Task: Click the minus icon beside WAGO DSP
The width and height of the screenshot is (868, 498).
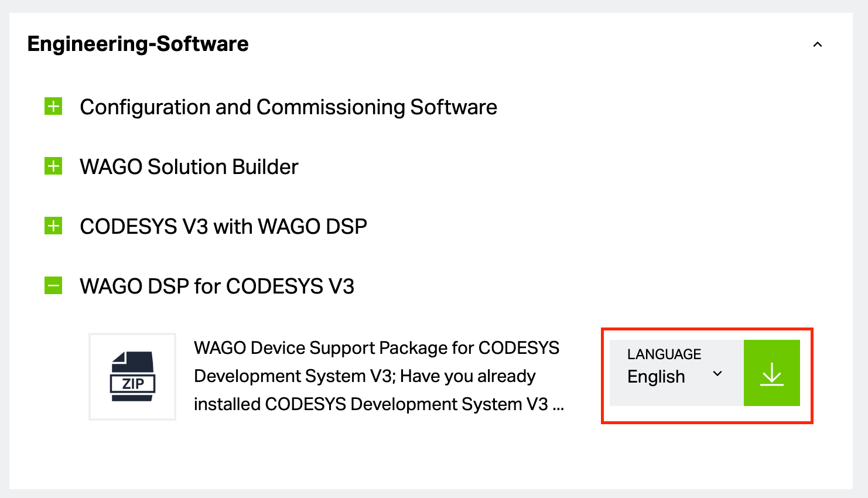Action: pos(53,286)
